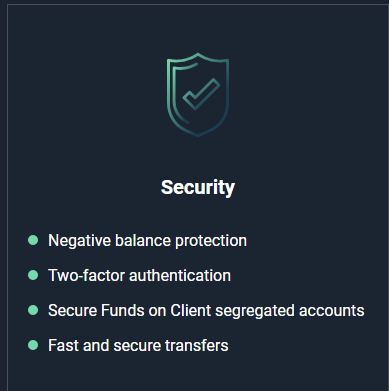Click the green bullet beside Negative balance protection
This screenshot has height=391, width=389.
coord(33,240)
